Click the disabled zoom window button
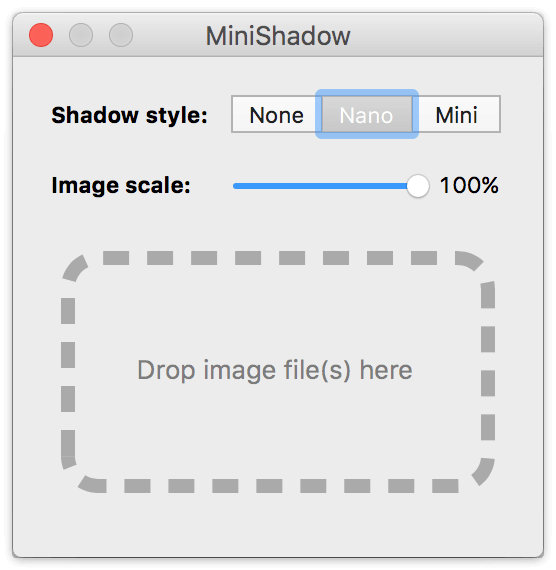 (x=121, y=35)
